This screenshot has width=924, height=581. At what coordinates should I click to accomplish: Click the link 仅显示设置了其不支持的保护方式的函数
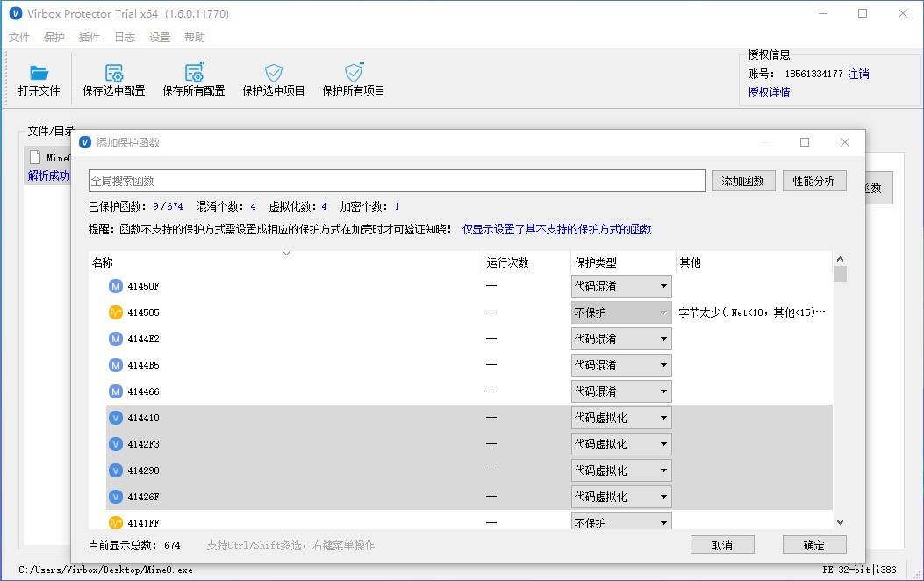557,229
